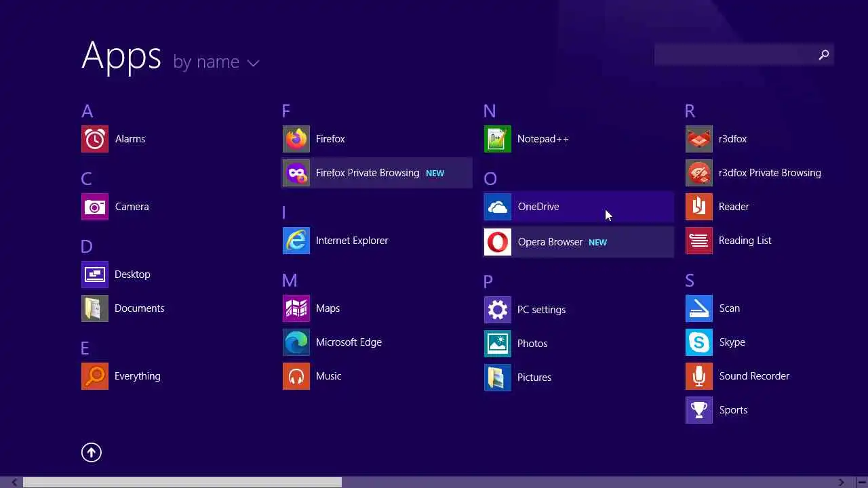
Task: Open r3dfox Private Browsing icon
Action: point(699,173)
